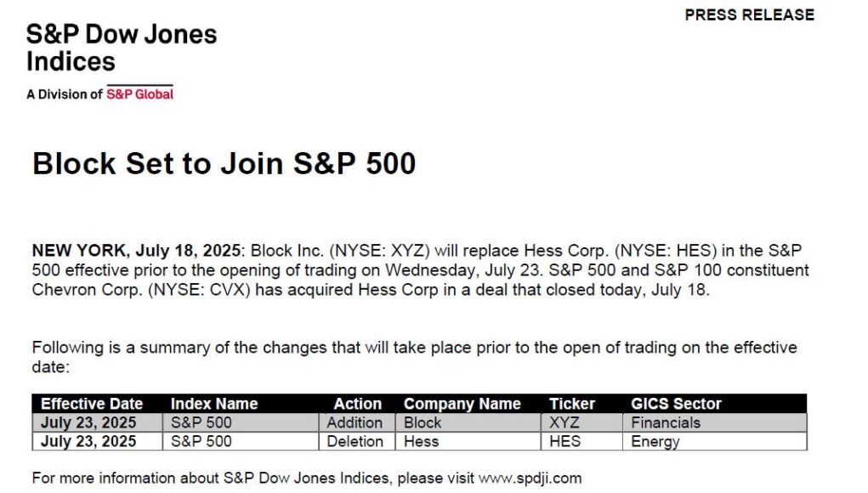The width and height of the screenshot is (868, 493).
Task: Select the Effective Date column header
Action: point(92,404)
